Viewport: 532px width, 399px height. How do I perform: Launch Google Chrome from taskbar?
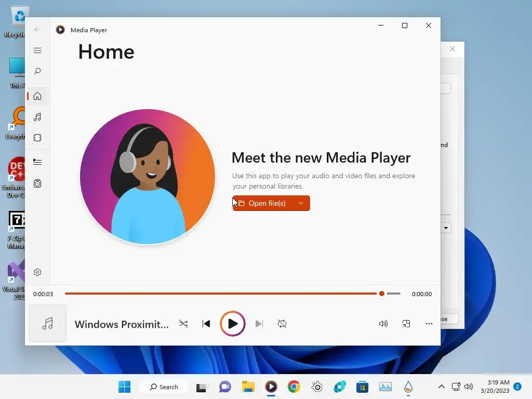pyautogui.click(x=294, y=387)
